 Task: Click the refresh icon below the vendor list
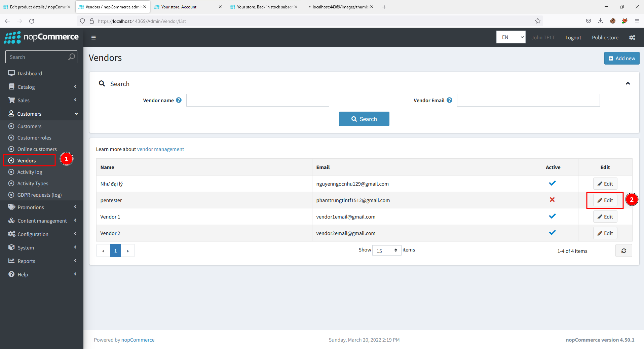click(623, 250)
